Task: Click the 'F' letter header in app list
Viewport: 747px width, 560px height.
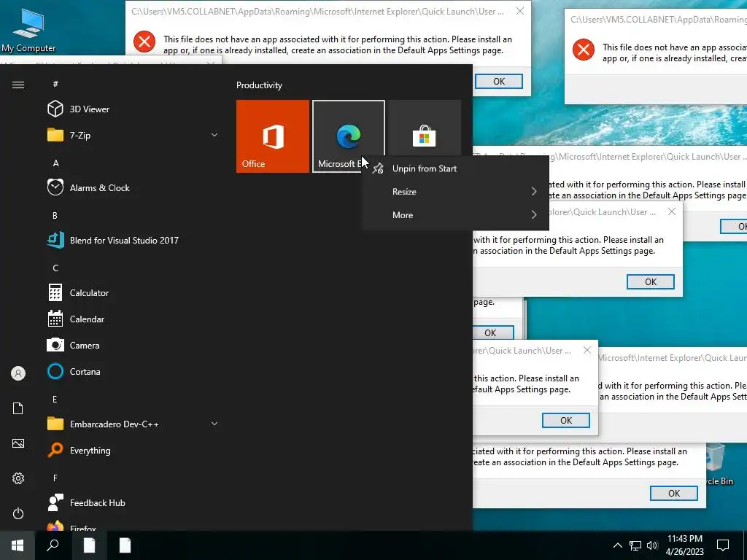Action: (55, 478)
